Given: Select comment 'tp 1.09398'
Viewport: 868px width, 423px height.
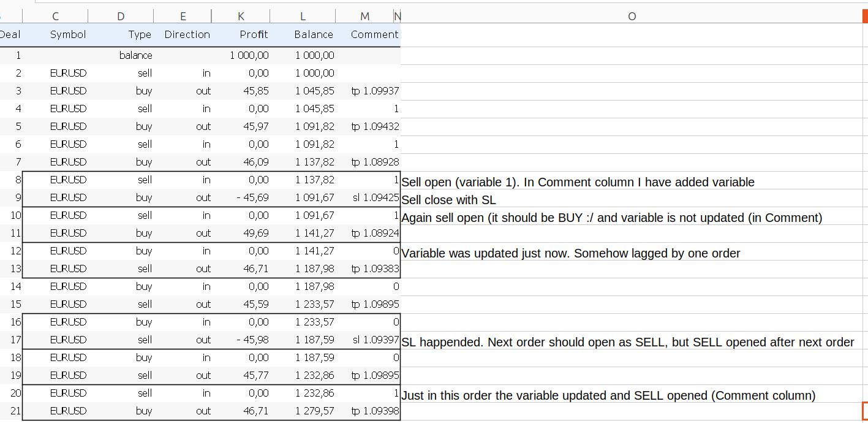Looking at the screenshot, I should click(x=376, y=411).
